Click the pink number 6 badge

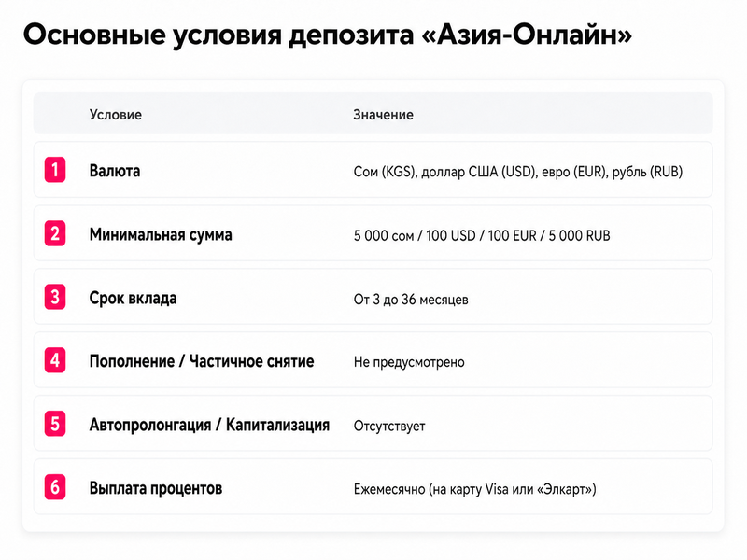(x=55, y=487)
